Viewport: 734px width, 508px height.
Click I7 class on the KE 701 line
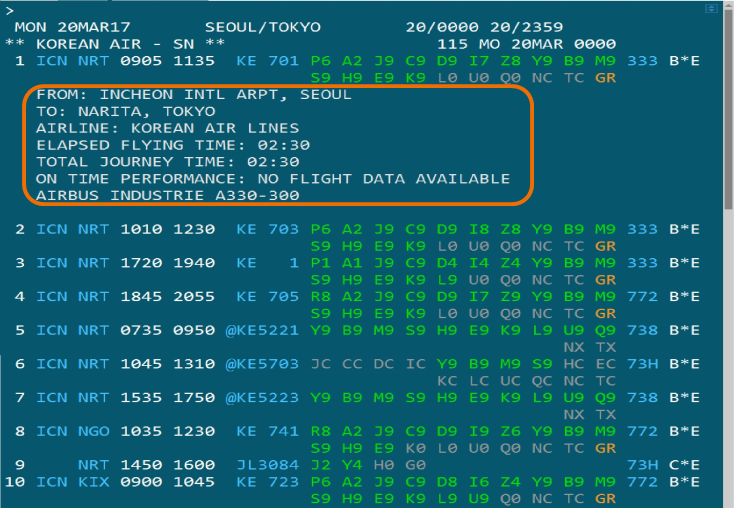pos(478,61)
